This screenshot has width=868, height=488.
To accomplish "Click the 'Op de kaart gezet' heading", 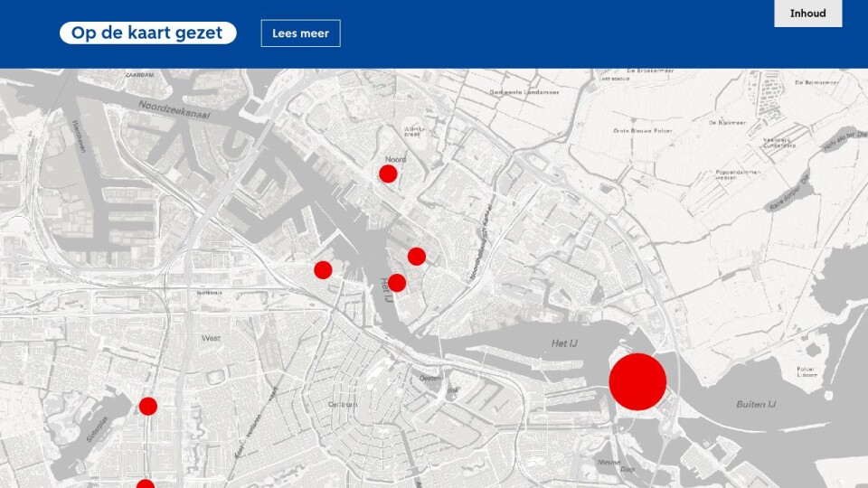I will click(147, 33).
